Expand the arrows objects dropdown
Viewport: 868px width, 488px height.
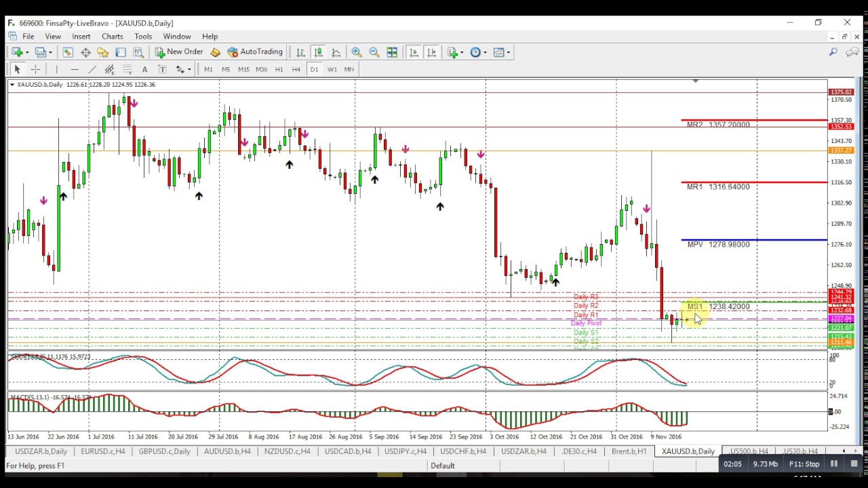tap(190, 69)
